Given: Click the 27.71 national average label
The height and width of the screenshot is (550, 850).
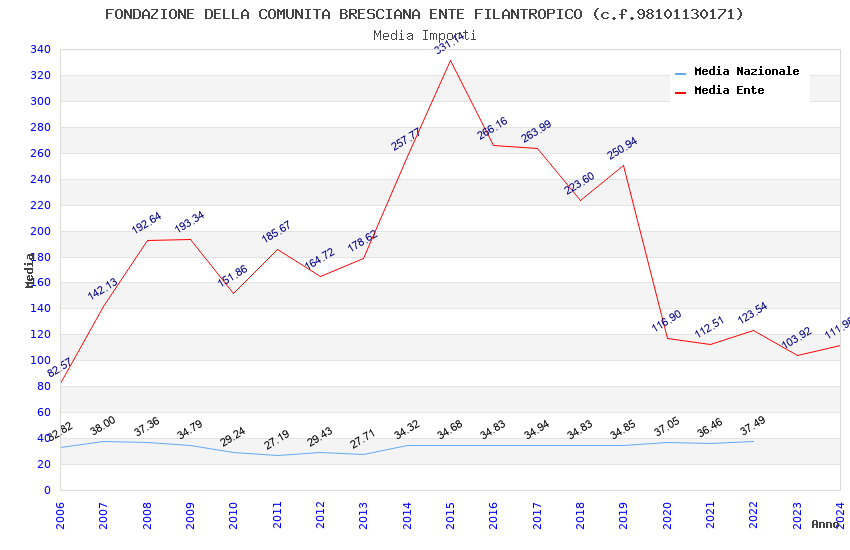Looking at the screenshot, I should [362, 439].
